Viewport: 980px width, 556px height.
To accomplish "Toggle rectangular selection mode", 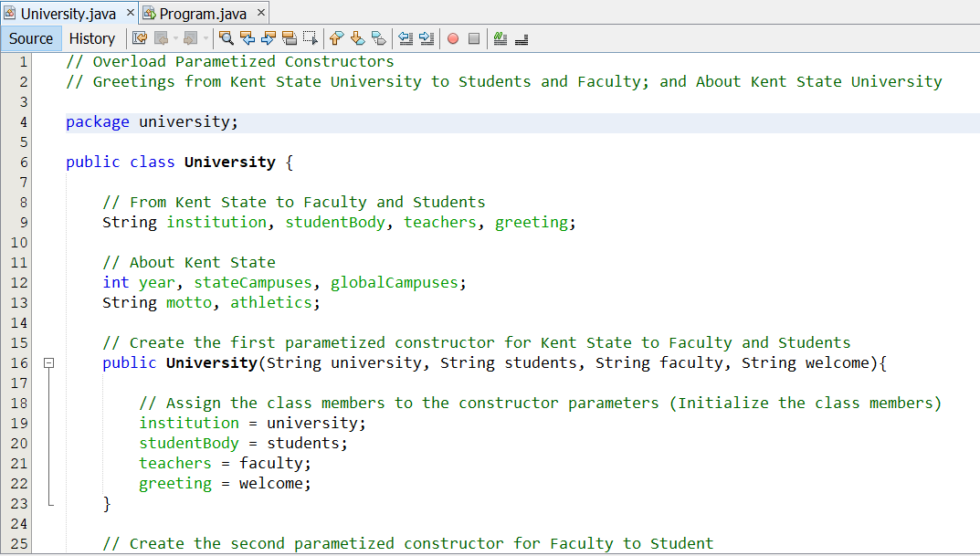I will tap(310, 38).
